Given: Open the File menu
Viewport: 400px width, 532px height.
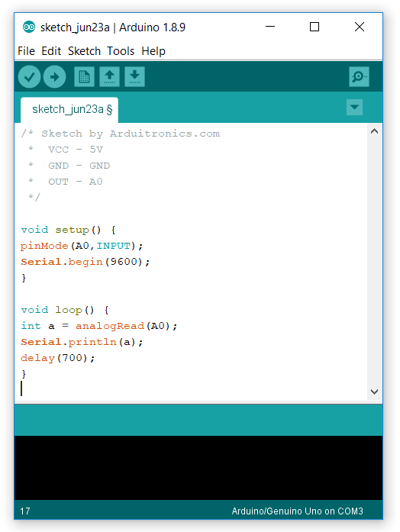Looking at the screenshot, I should 26,51.
